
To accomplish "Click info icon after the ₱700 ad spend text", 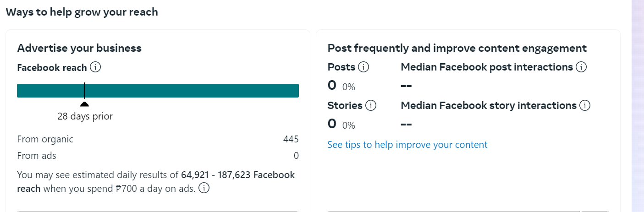I will (x=204, y=188).
